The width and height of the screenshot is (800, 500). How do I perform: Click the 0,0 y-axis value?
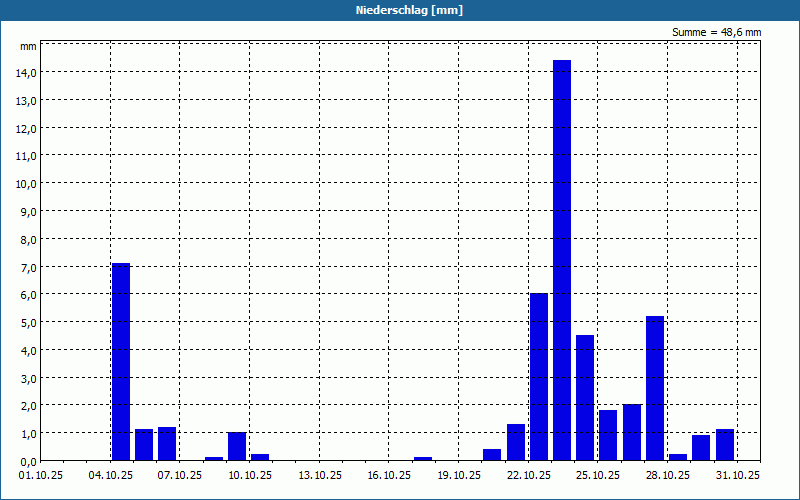pos(28,462)
